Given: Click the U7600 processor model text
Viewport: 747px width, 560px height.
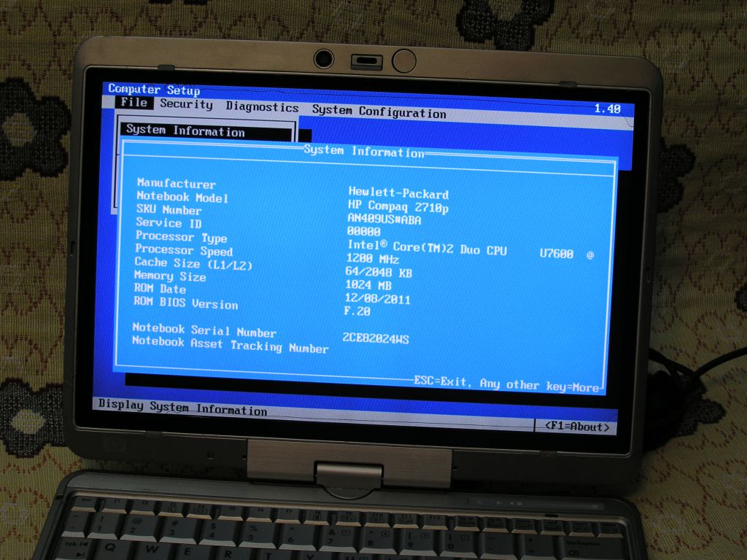Looking at the screenshot, I should click(x=556, y=253).
